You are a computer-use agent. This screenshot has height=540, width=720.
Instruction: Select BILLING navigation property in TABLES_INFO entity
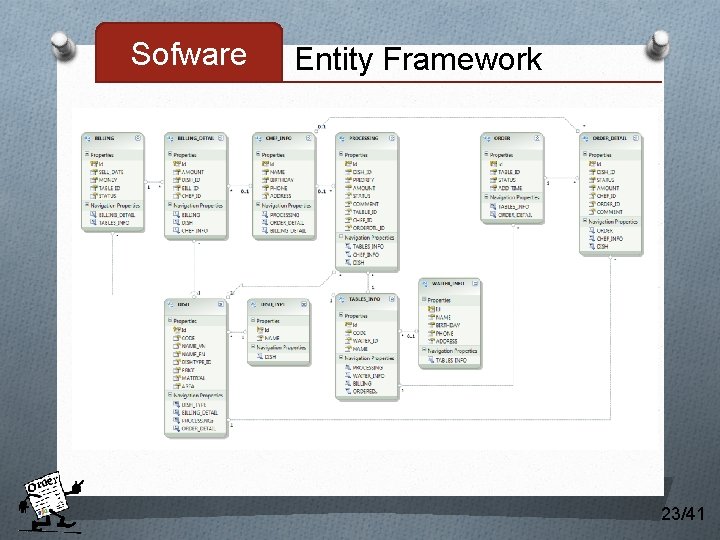click(362, 383)
